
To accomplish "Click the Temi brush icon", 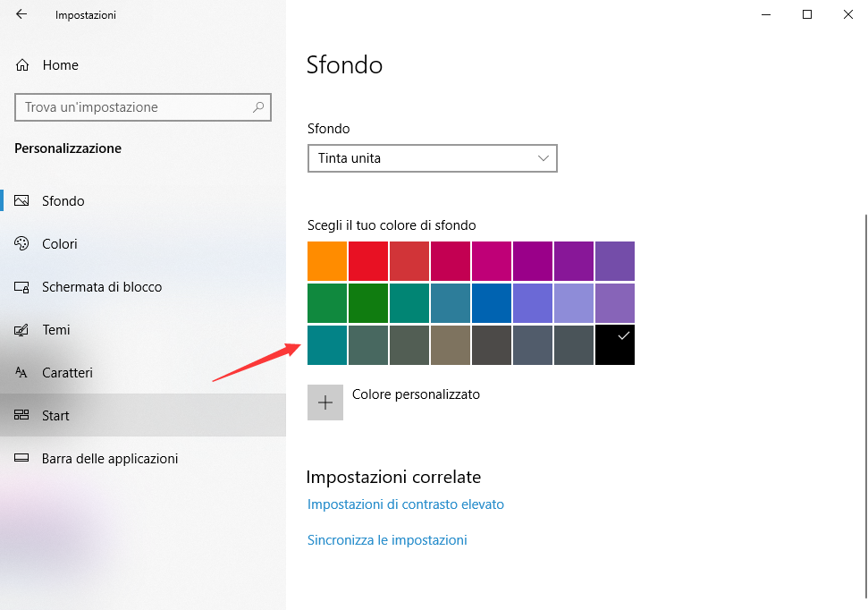I will click(21, 330).
